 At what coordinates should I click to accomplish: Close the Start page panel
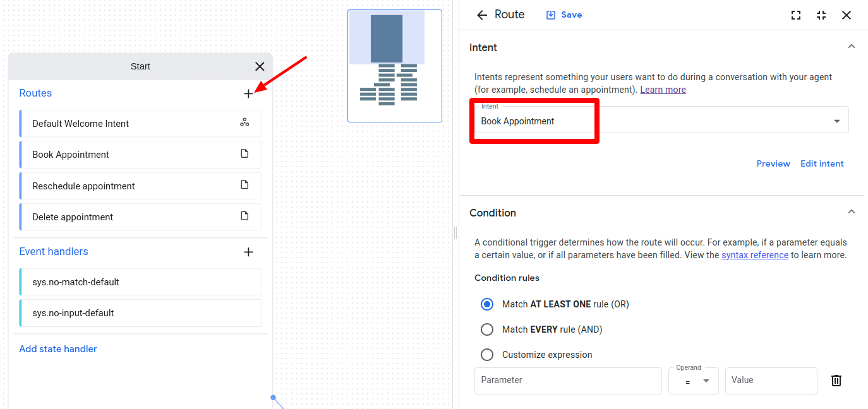260,66
